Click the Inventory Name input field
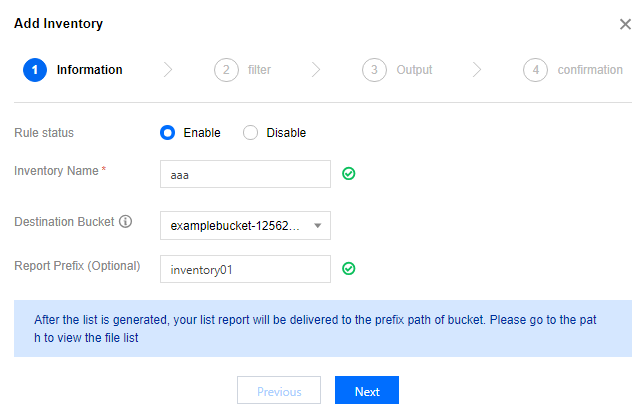643x412 pixels. pyautogui.click(x=245, y=174)
